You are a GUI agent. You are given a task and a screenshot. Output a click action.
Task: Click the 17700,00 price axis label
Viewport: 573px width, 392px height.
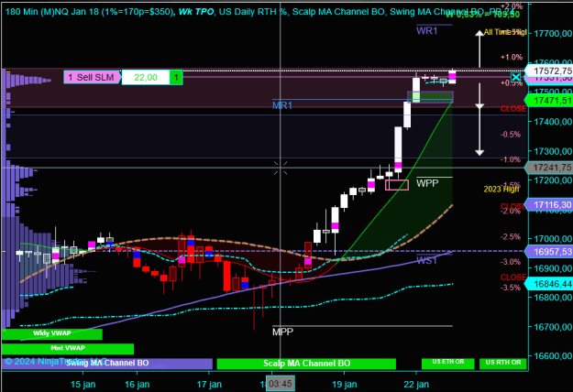point(553,34)
